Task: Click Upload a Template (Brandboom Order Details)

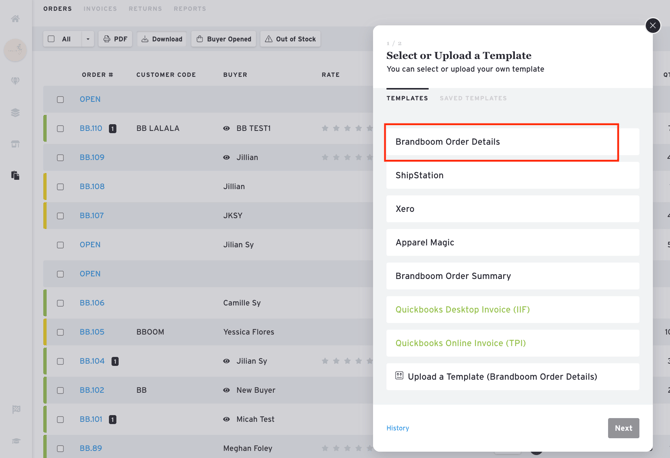Action: click(512, 377)
